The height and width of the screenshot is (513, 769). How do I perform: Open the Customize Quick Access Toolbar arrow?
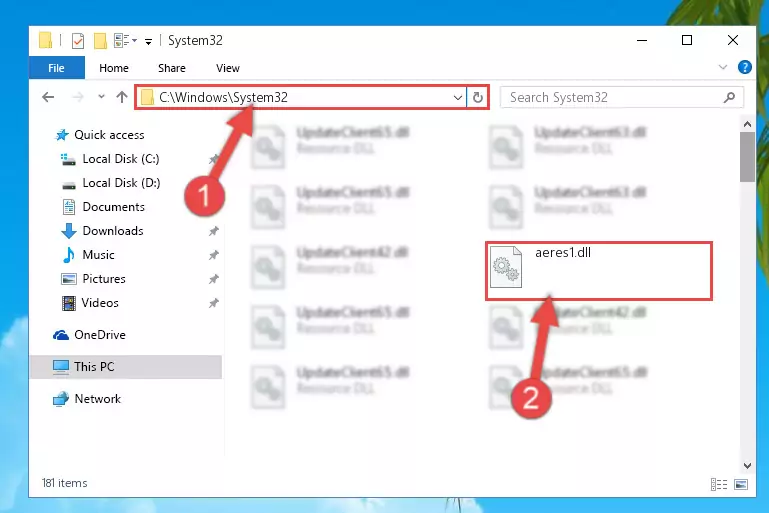coord(148,42)
